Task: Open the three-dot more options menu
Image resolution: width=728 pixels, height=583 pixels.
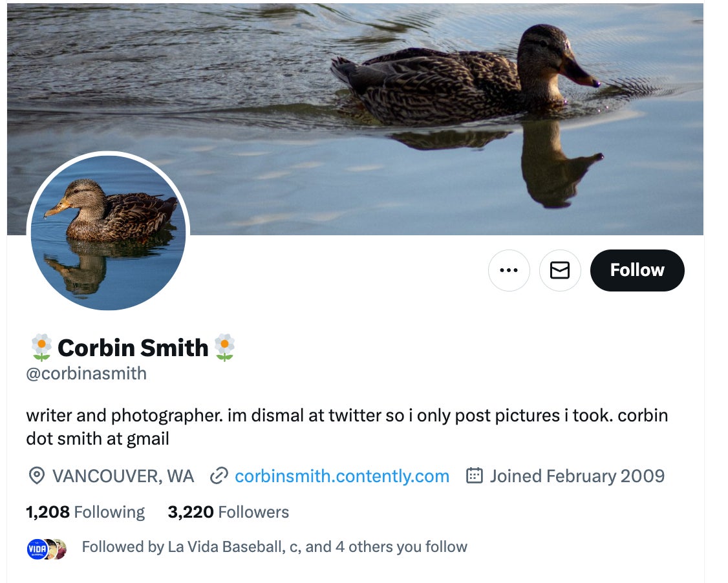Action: pos(509,270)
